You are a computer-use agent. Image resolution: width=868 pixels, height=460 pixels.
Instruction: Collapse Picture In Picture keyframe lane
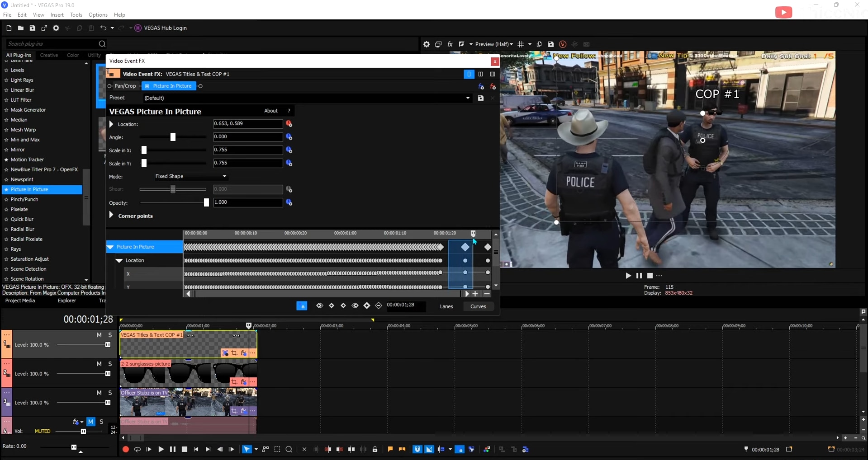(110, 247)
